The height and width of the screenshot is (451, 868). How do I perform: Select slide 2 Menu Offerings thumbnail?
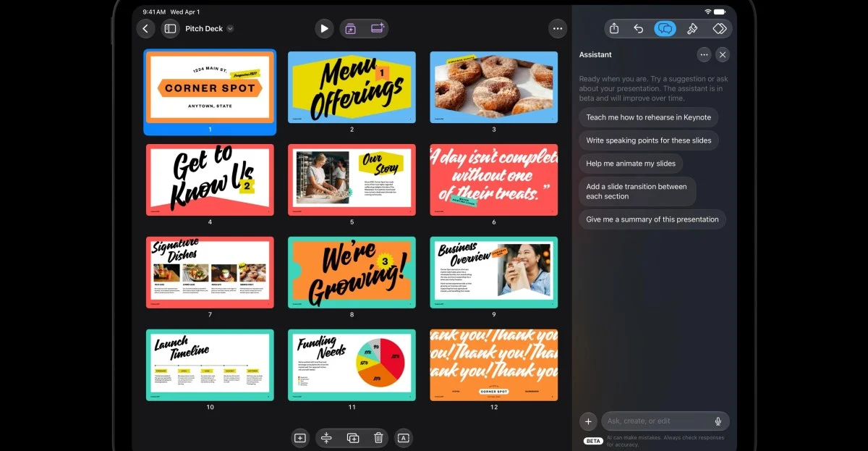tap(352, 88)
